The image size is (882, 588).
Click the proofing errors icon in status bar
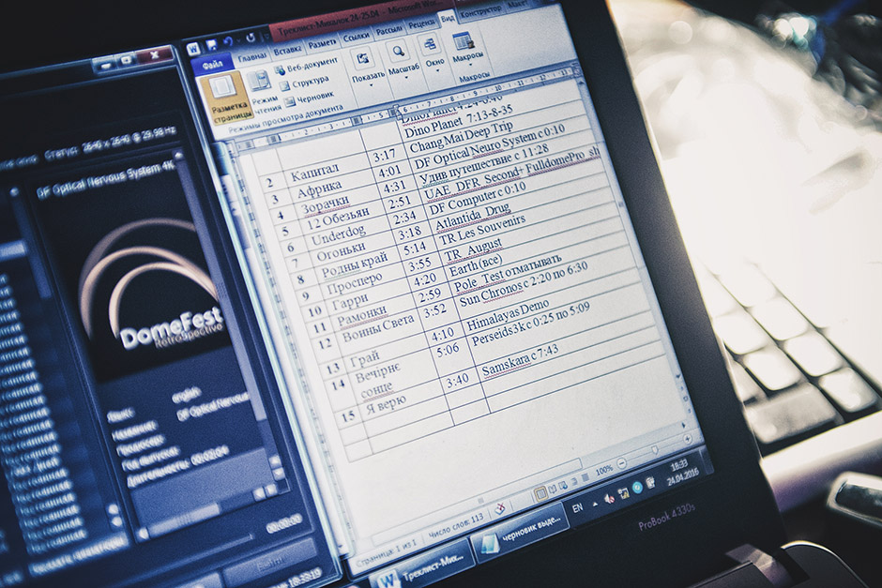[x=499, y=509]
